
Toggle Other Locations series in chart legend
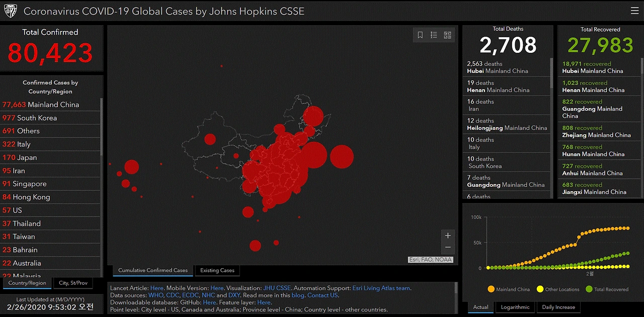(558, 289)
